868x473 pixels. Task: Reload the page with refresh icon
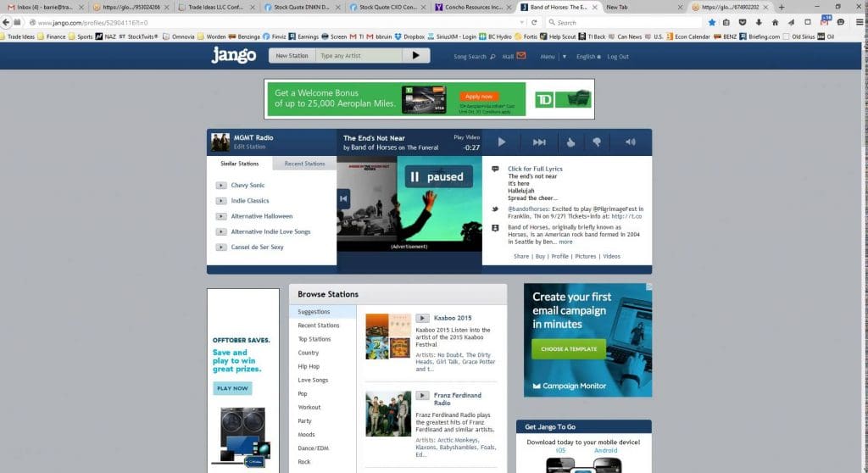click(x=534, y=22)
